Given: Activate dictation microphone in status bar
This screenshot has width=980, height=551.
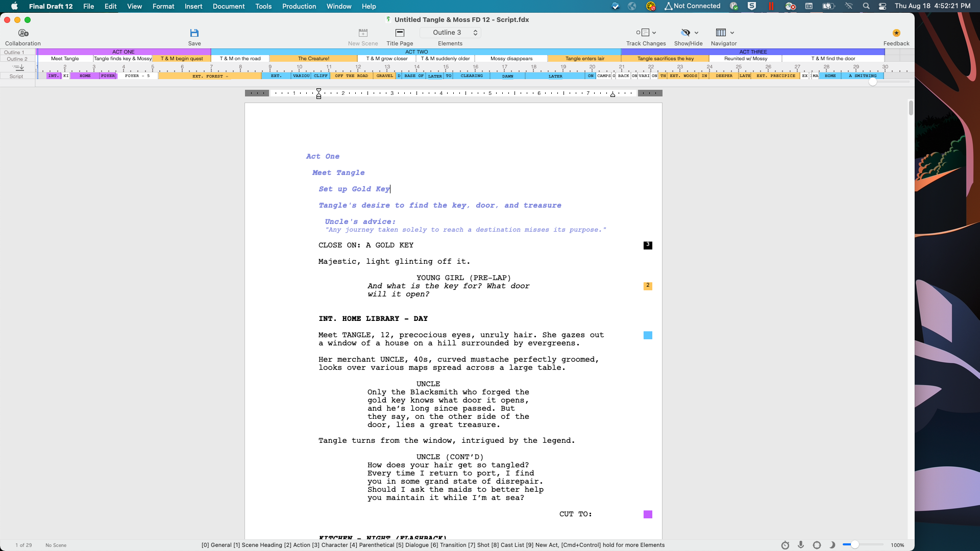Looking at the screenshot, I should point(801,545).
